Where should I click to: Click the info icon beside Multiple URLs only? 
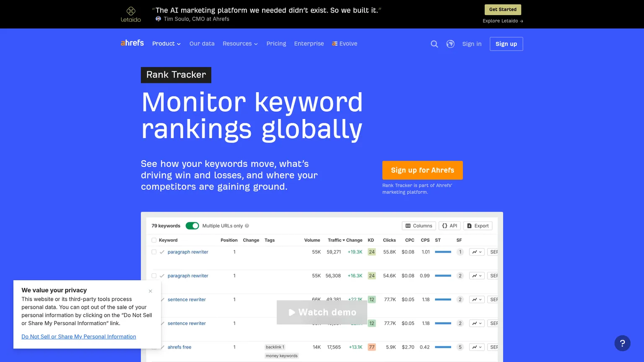click(x=247, y=226)
